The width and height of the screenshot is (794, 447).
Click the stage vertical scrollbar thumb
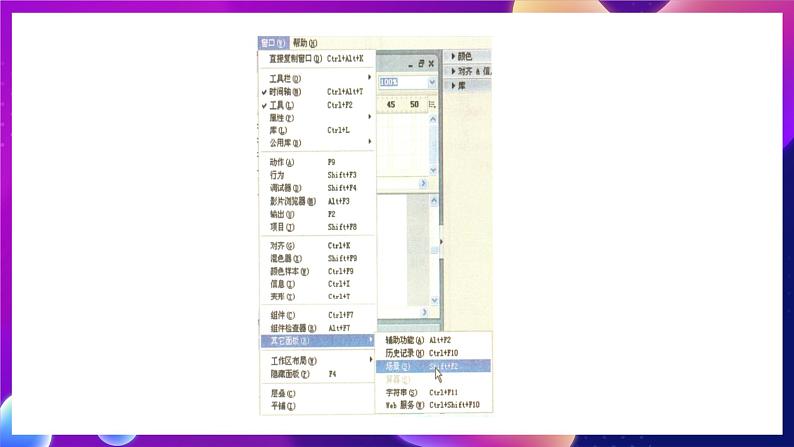pyautogui.click(x=434, y=250)
